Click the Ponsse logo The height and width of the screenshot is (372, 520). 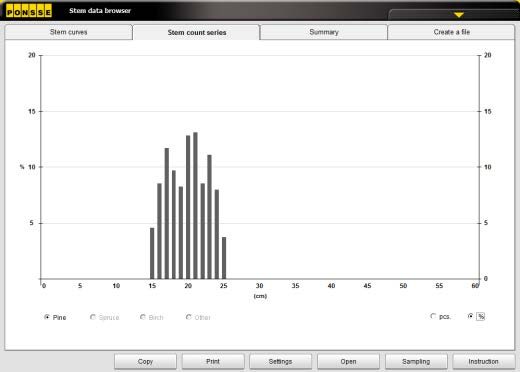pyautogui.click(x=29, y=11)
